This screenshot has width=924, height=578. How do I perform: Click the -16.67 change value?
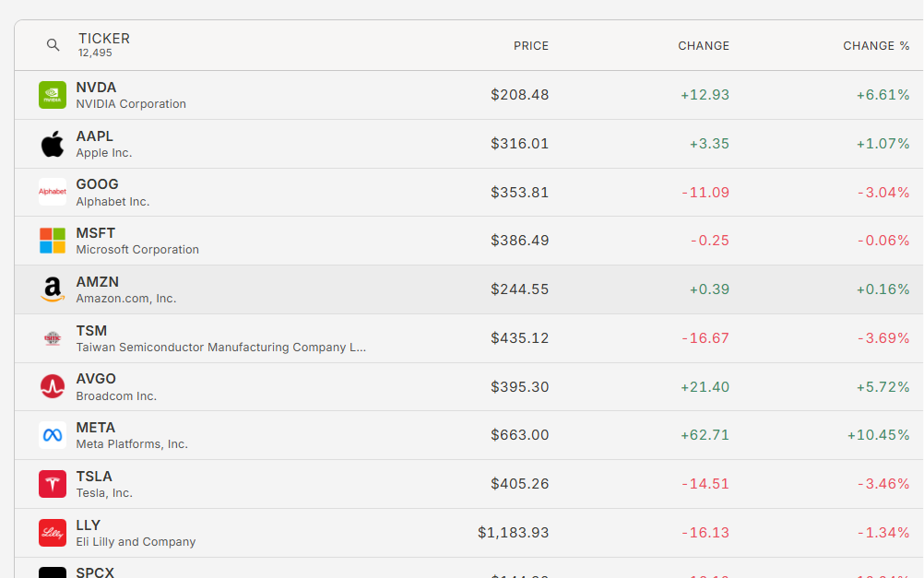point(705,338)
